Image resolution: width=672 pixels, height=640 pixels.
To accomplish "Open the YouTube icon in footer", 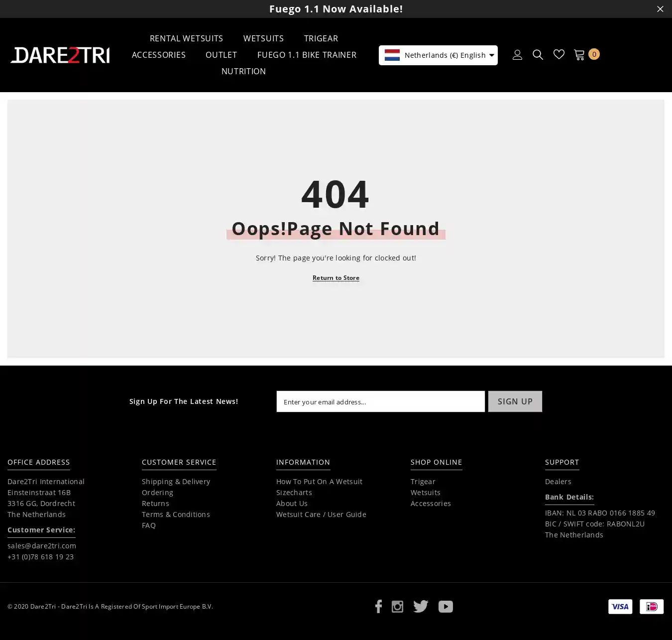I will [x=446, y=606].
